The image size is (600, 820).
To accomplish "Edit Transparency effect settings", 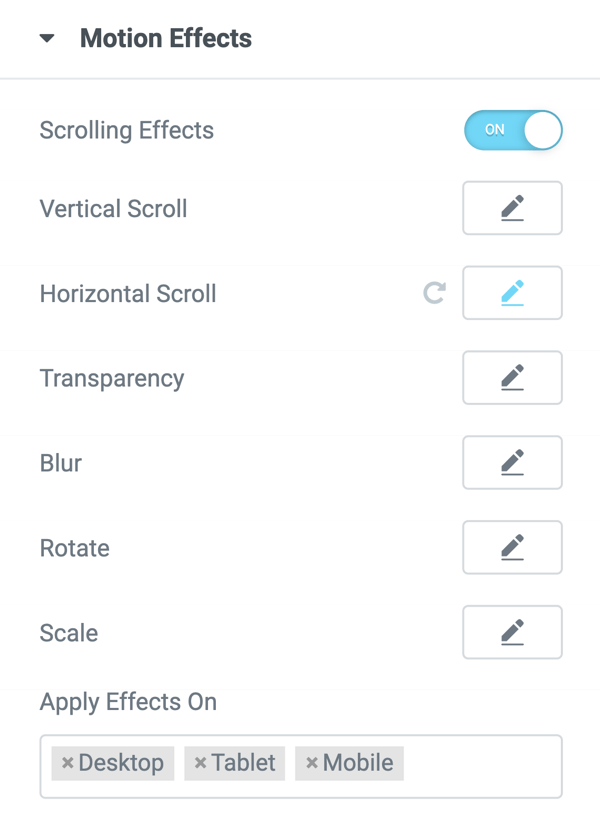I will click(x=512, y=378).
